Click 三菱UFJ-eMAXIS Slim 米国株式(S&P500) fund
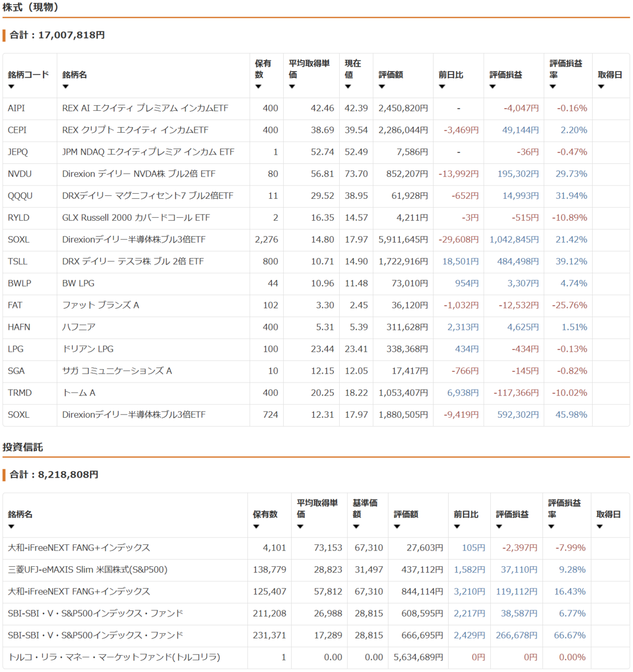This screenshot has width=633, height=672. [x=88, y=570]
